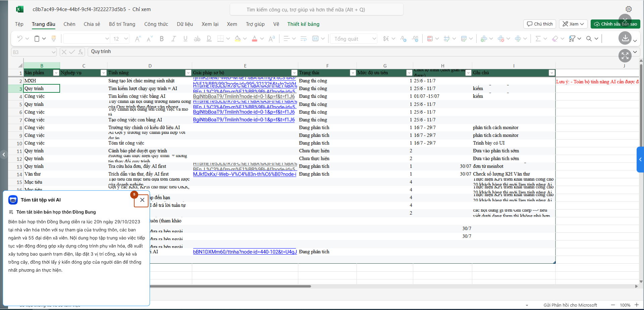Image resolution: width=644 pixels, height=310 pixels.
Task: Toggle strikethrough text formatting
Action: click(x=197, y=39)
